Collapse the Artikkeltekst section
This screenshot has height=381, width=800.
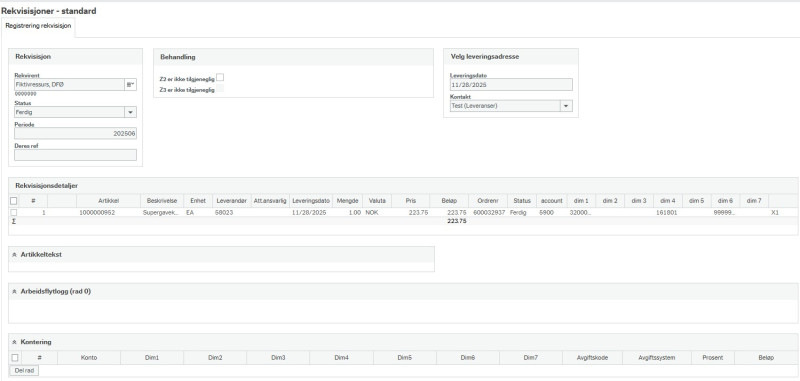tap(14, 255)
